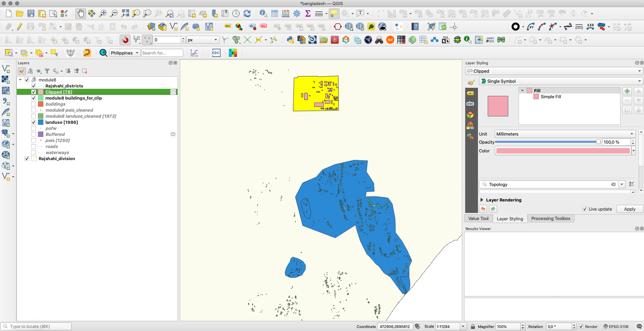Select the pois [1250] layer
Screen dimensions: 644x331
[x=57, y=140]
